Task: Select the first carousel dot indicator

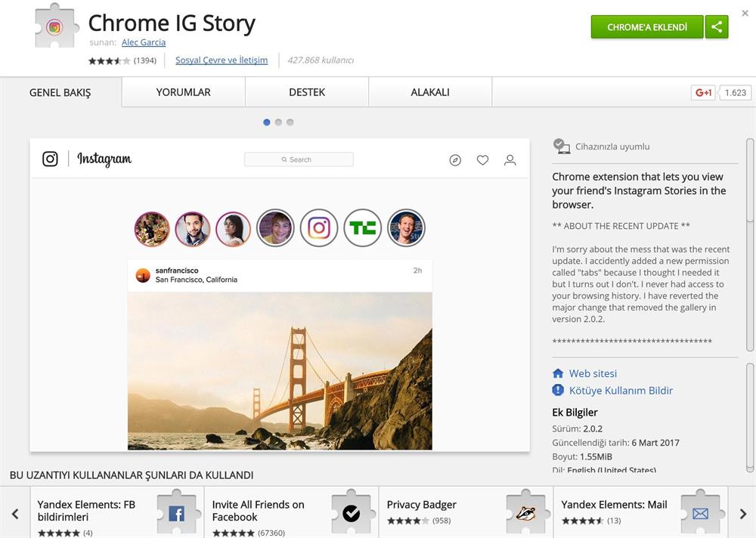Action: 267,122
